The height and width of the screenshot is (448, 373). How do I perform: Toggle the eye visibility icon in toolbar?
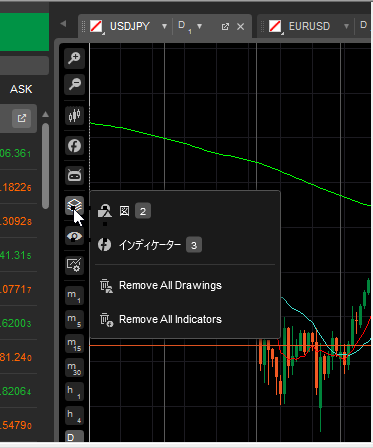pyautogui.click(x=74, y=236)
